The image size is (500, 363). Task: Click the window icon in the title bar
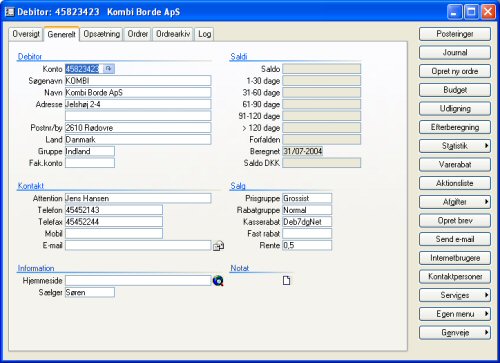(x=9, y=12)
